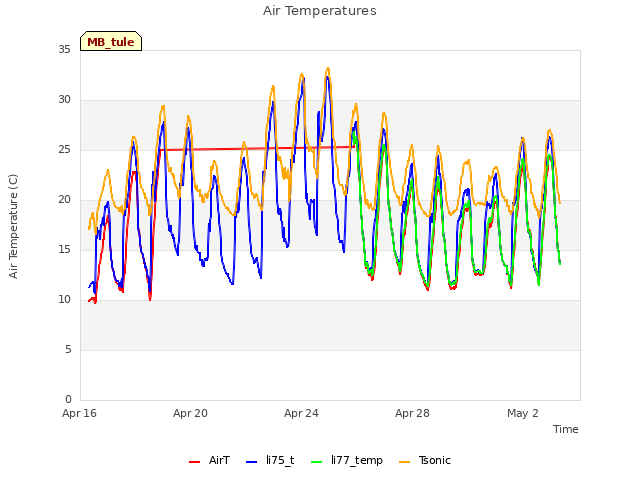Image resolution: width=640 pixels, height=480 pixels.
Task: Click the orange Tsonic legend swatch
Action: 404,462
